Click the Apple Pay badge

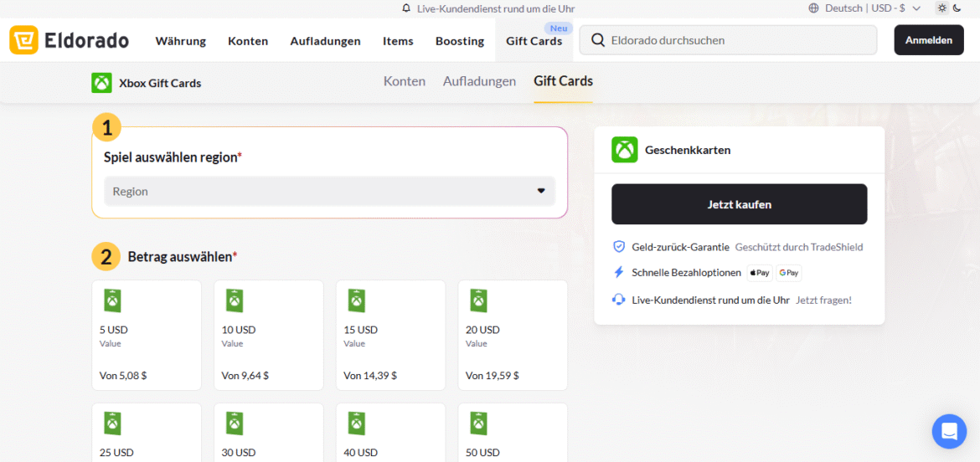pyautogui.click(x=760, y=273)
